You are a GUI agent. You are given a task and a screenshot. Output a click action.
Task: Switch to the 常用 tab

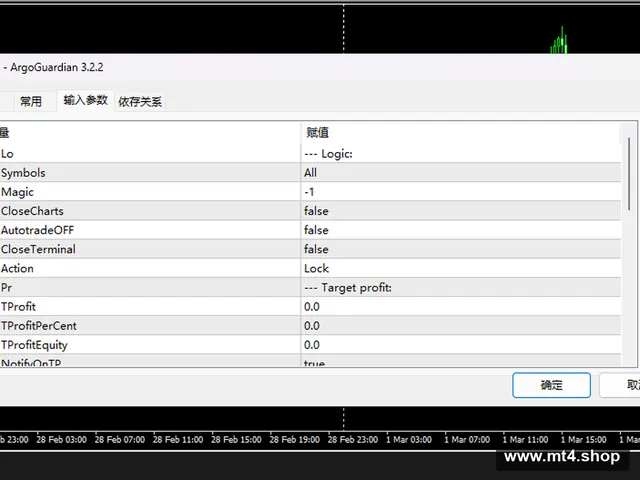pos(31,101)
